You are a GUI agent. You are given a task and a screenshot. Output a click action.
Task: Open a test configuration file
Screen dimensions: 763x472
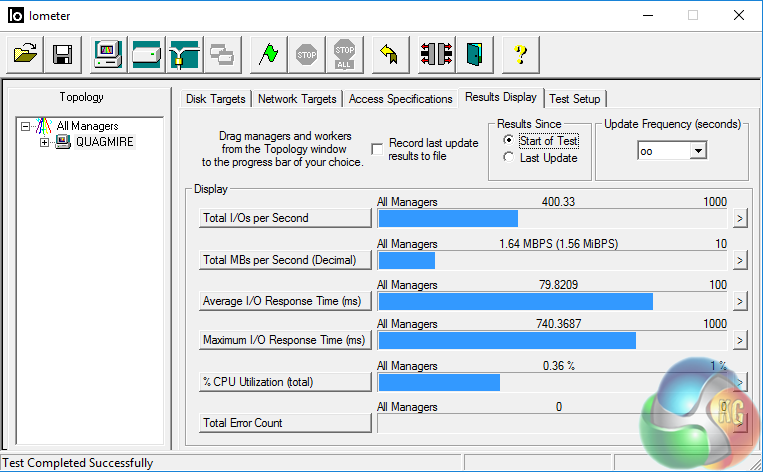click(x=25, y=54)
